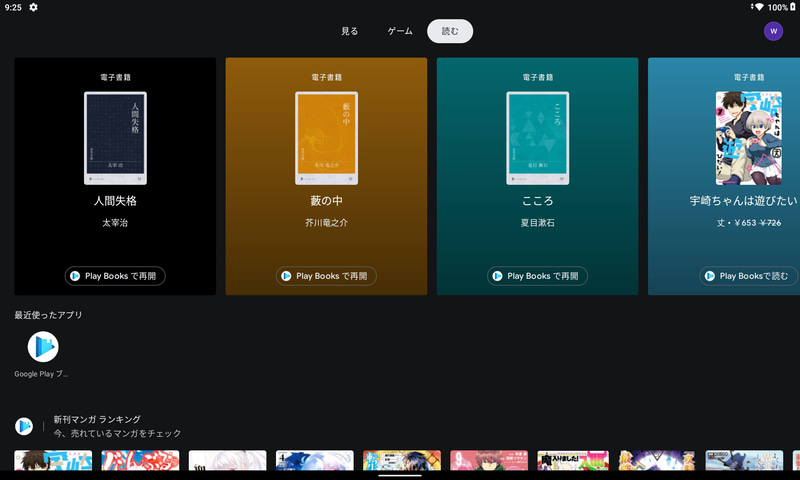
Task: Click the 藪の中 title text
Action: coord(327,201)
